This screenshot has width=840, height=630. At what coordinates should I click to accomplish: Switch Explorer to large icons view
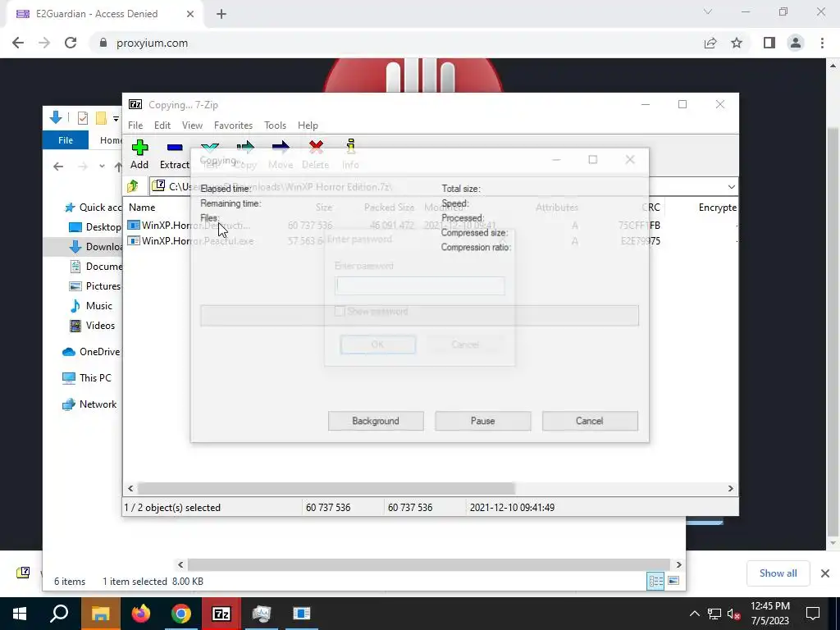pos(673,582)
